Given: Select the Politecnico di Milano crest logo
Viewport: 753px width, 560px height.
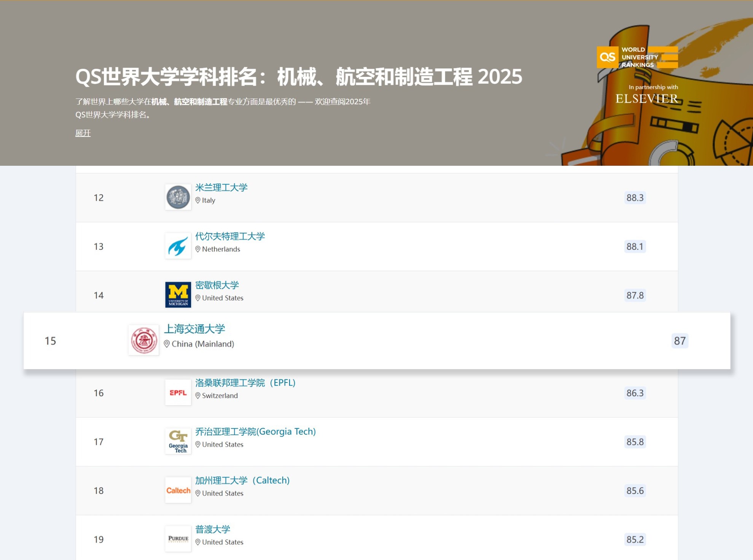Looking at the screenshot, I should [x=178, y=197].
